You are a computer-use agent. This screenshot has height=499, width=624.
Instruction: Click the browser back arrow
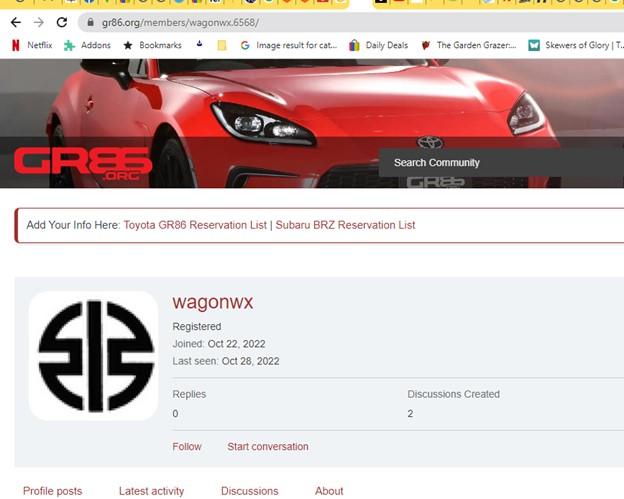point(15,22)
